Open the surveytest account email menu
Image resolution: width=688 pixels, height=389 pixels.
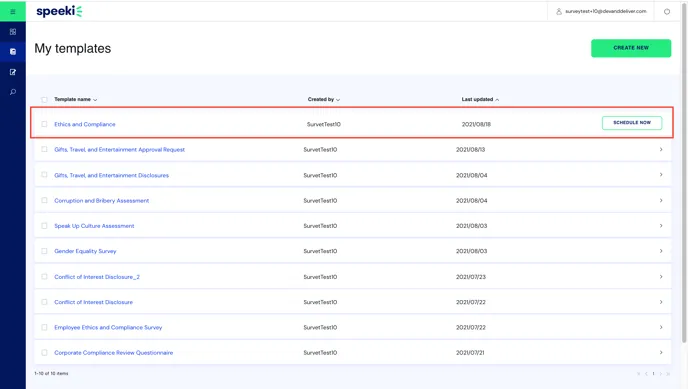tap(606, 11)
